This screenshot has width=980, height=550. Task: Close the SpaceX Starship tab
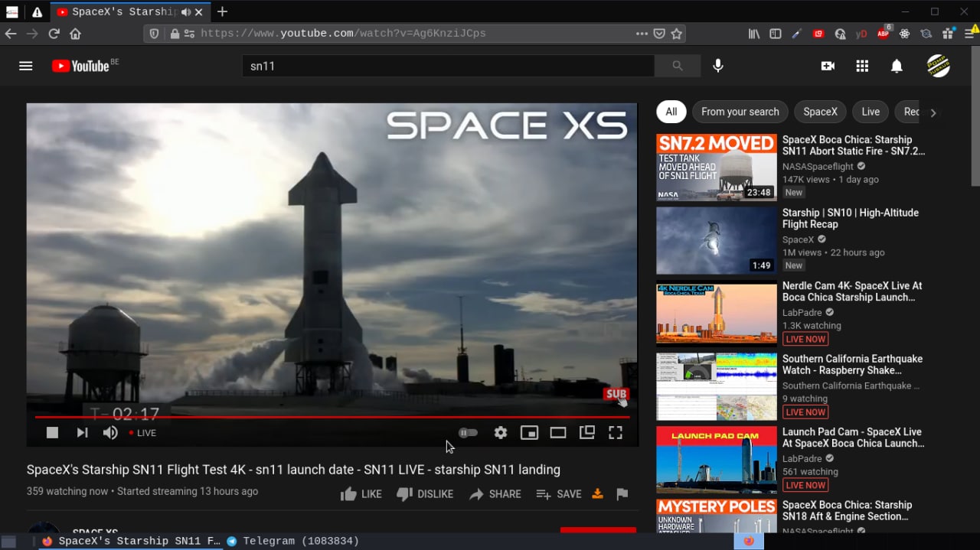[201, 12]
